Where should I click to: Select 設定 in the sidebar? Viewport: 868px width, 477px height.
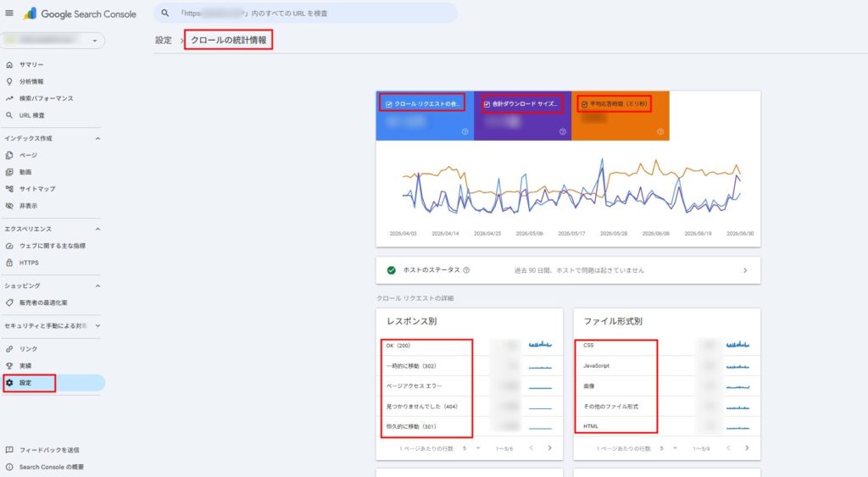(x=53, y=383)
